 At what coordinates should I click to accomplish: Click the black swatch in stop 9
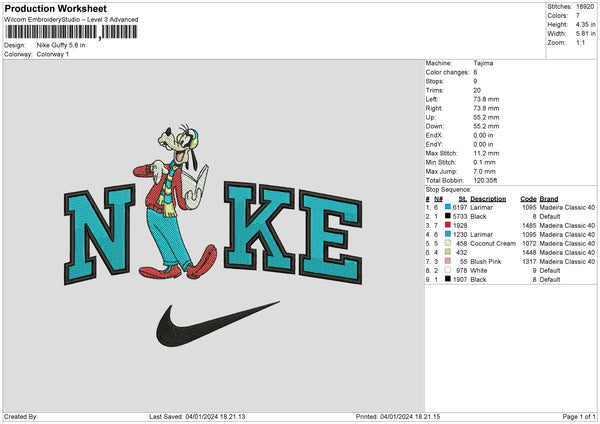point(448,279)
